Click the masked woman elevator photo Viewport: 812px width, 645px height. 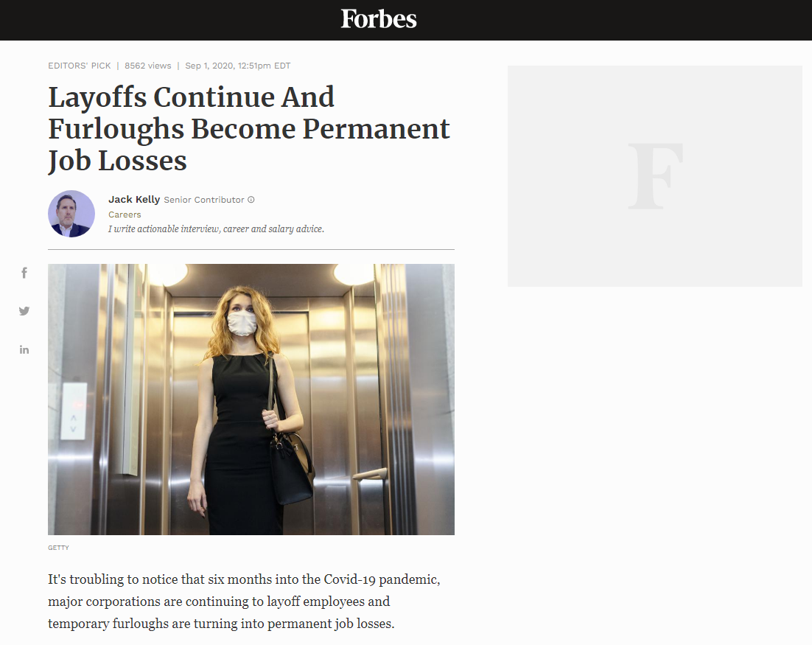251,400
